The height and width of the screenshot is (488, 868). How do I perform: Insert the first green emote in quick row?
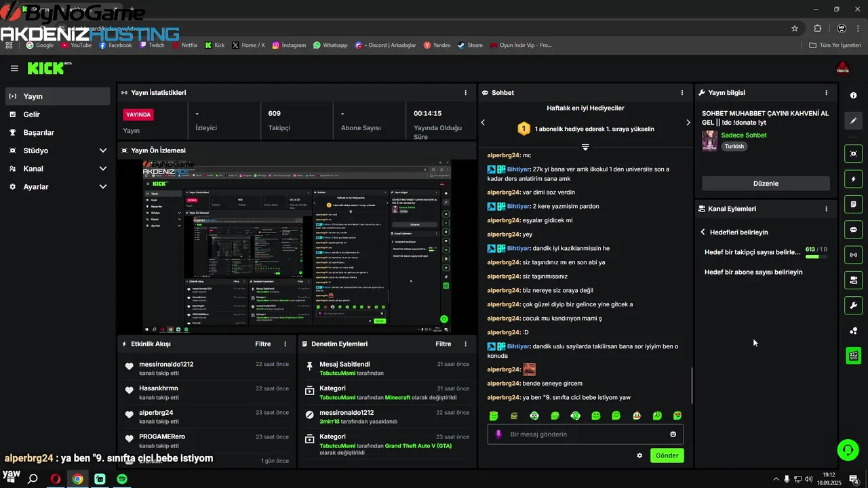494,415
